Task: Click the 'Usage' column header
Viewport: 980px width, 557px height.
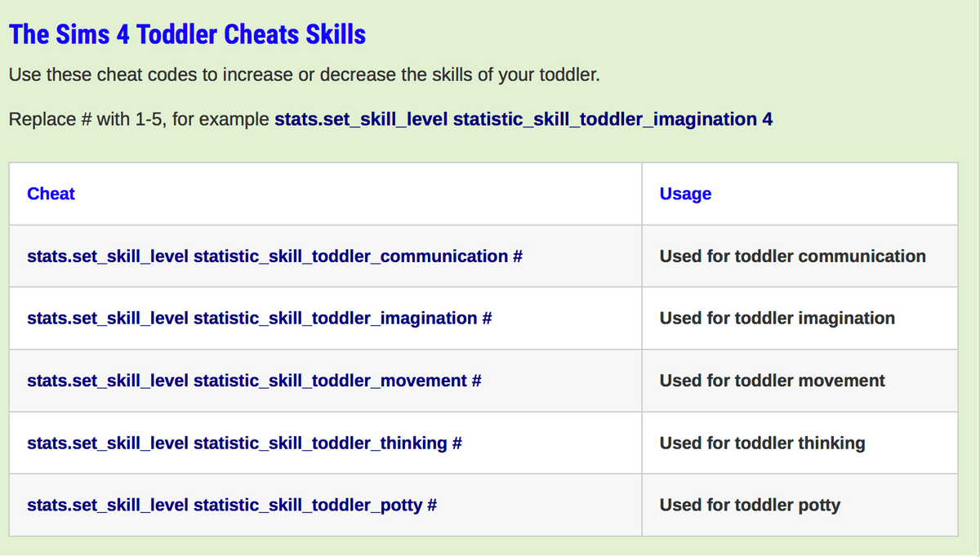Action: tap(686, 194)
